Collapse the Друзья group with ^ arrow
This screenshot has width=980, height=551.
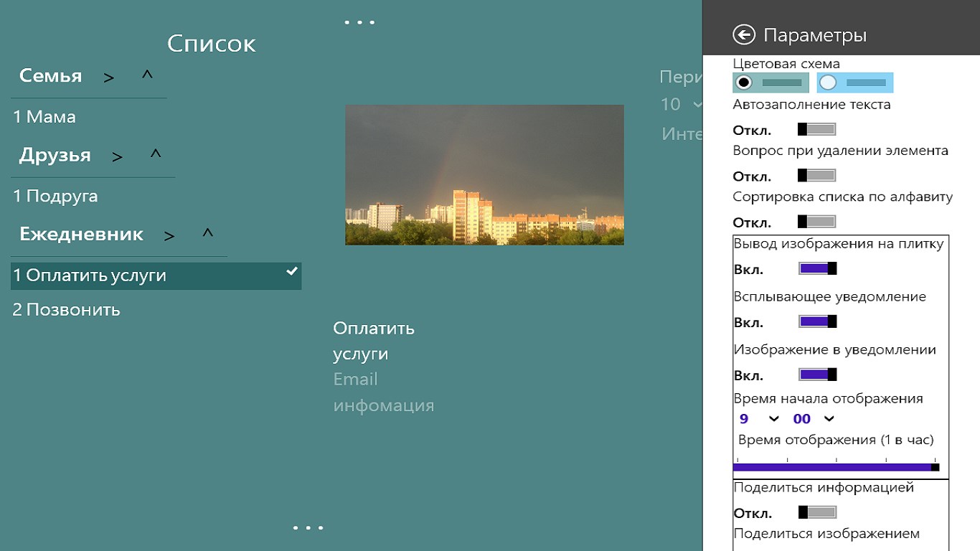(x=156, y=155)
